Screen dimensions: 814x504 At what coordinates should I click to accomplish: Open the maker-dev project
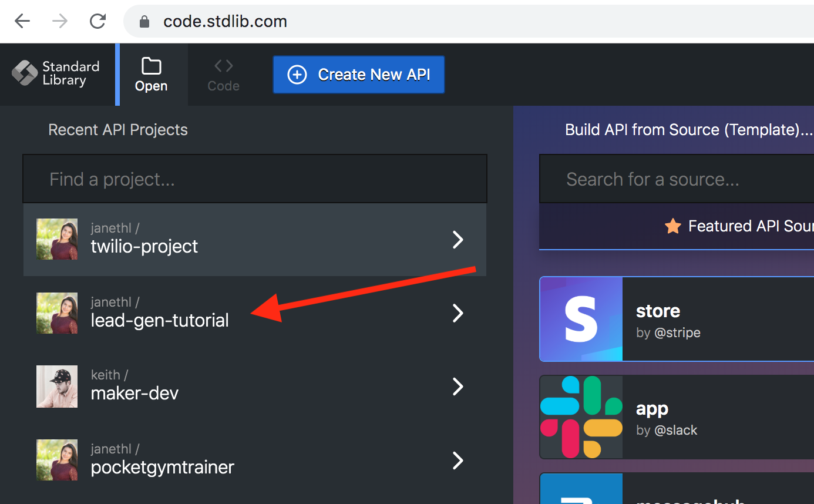pyautogui.click(x=255, y=387)
